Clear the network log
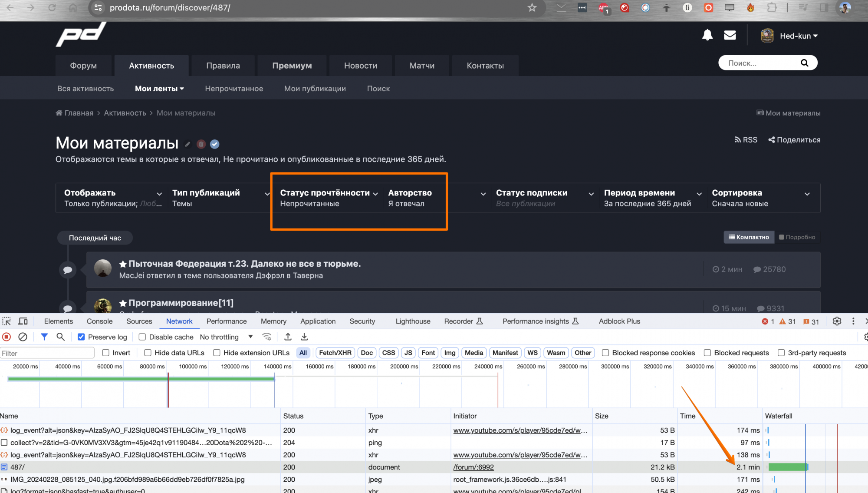868x493 pixels. pos(23,337)
